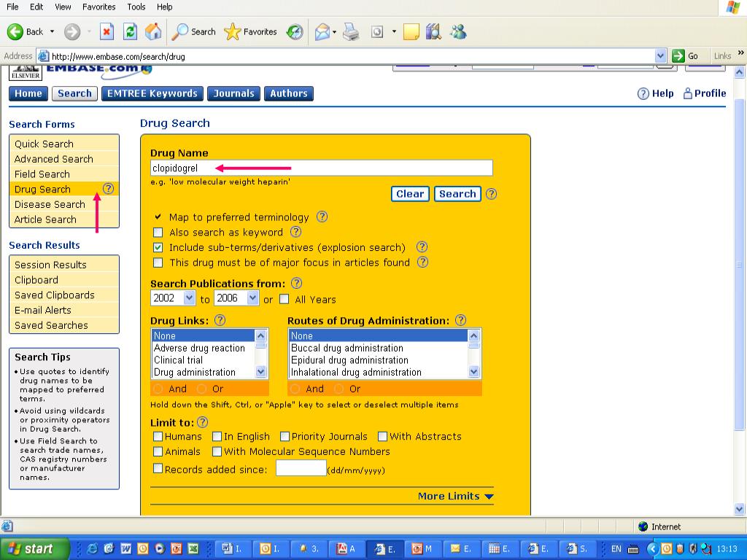
Task: Stop page loading with red X icon
Action: pyautogui.click(x=107, y=32)
